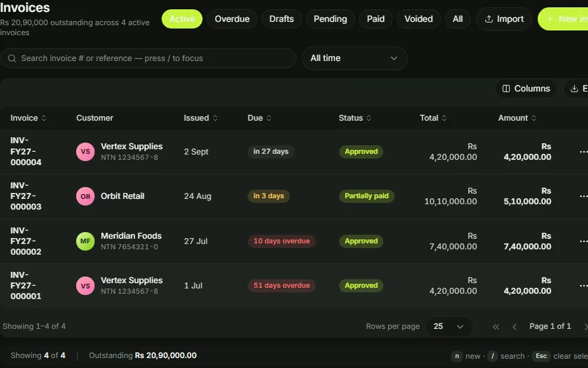
Task: Click the Rs 10,10,000.00 total
Action: point(450,196)
